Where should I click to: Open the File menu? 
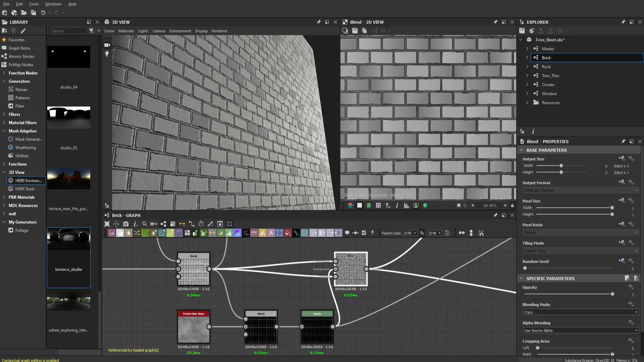6,4
